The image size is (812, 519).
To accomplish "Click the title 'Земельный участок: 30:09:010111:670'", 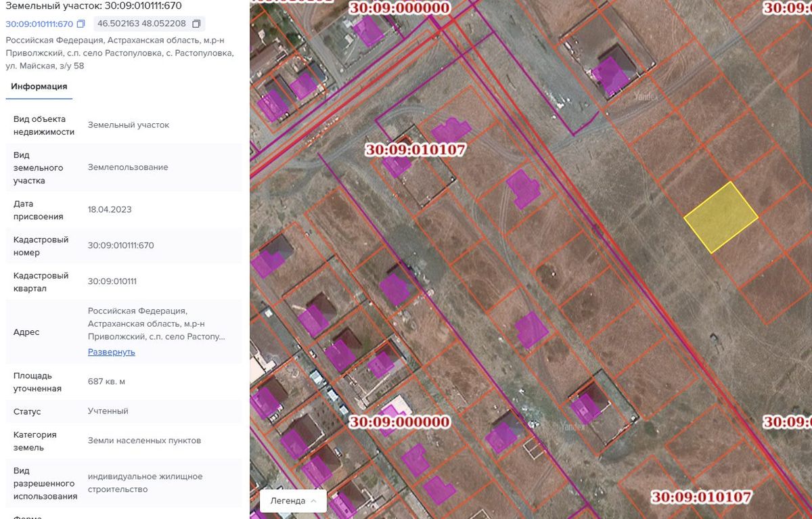I will point(93,6).
